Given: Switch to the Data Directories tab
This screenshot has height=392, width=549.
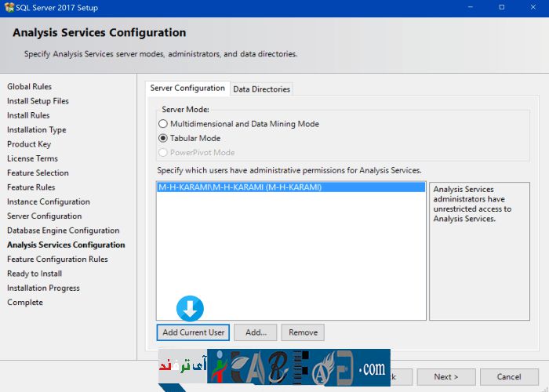Looking at the screenshot, I should tap(262, 89).
